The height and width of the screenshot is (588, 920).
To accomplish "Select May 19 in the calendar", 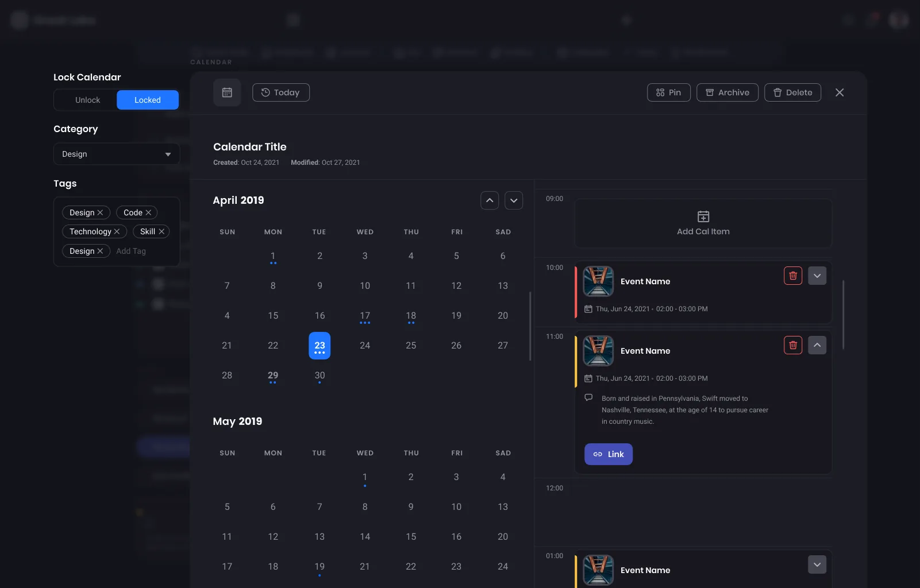I will 320,567.
